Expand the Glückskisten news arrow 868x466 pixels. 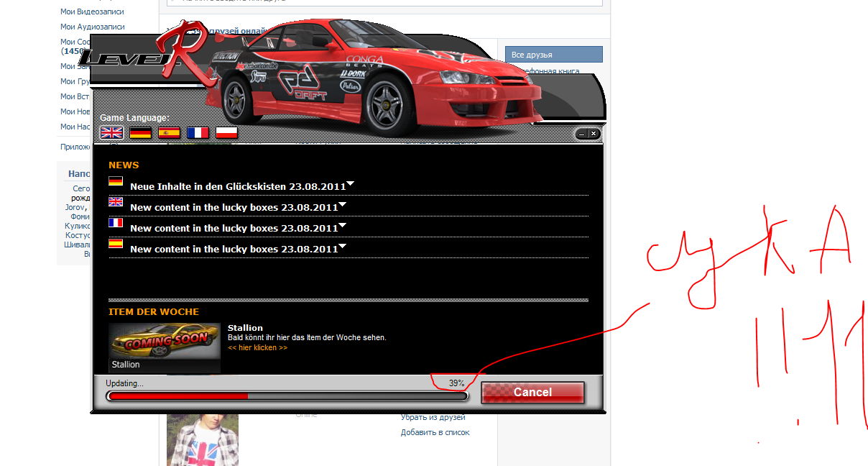click(x=351, y=184)
